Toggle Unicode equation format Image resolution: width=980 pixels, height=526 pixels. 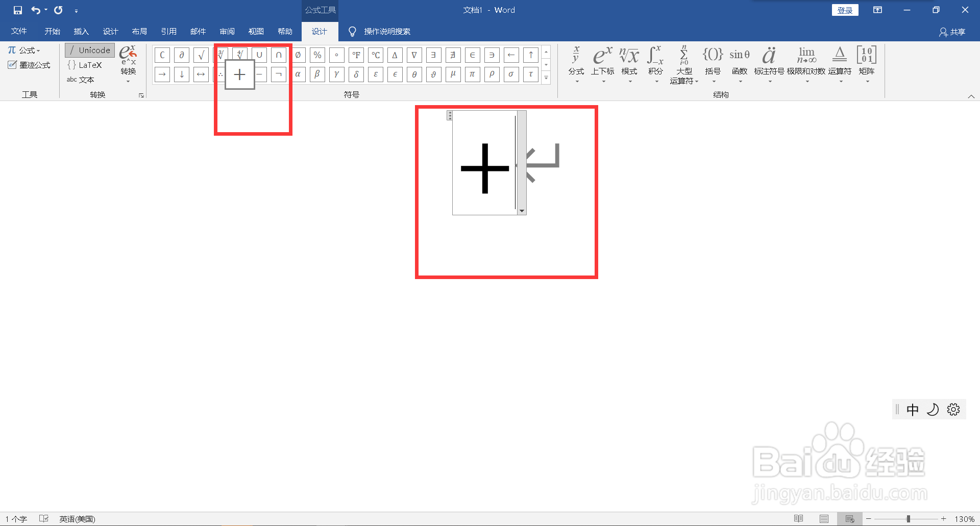(x=90, y=50)
